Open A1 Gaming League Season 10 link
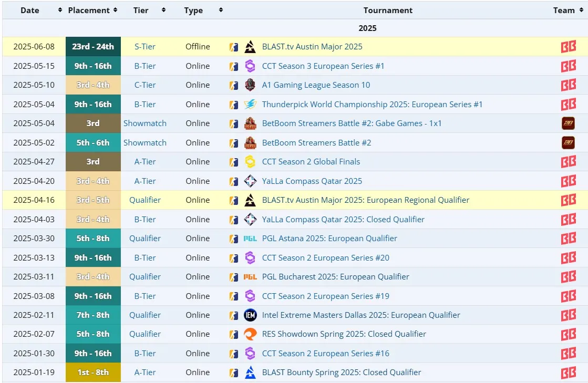 (316, 85)
